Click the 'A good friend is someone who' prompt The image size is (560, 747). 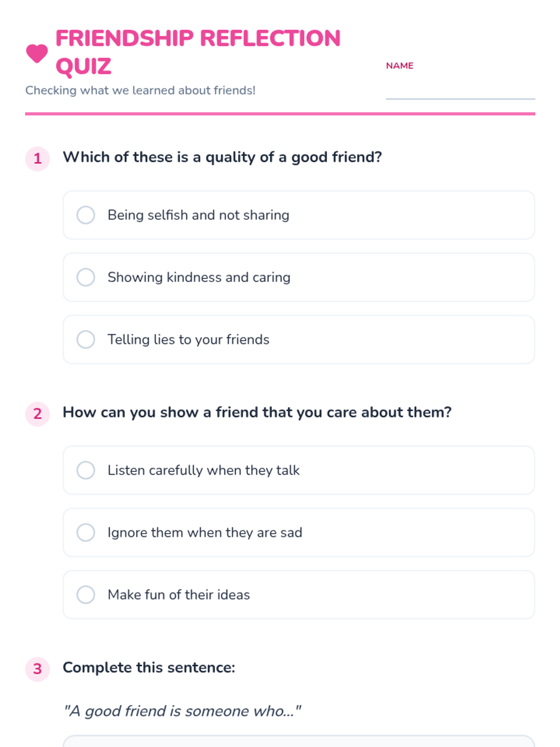(x=182, y=711)
